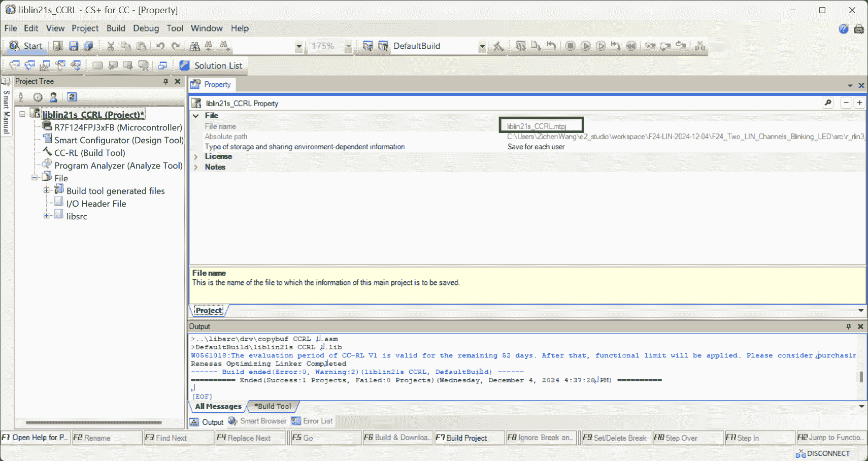This screenshot has height=461, width=868.
Task: Click the Start button in the toolbar
Action: pyautogui.click(x=26, y=46)
